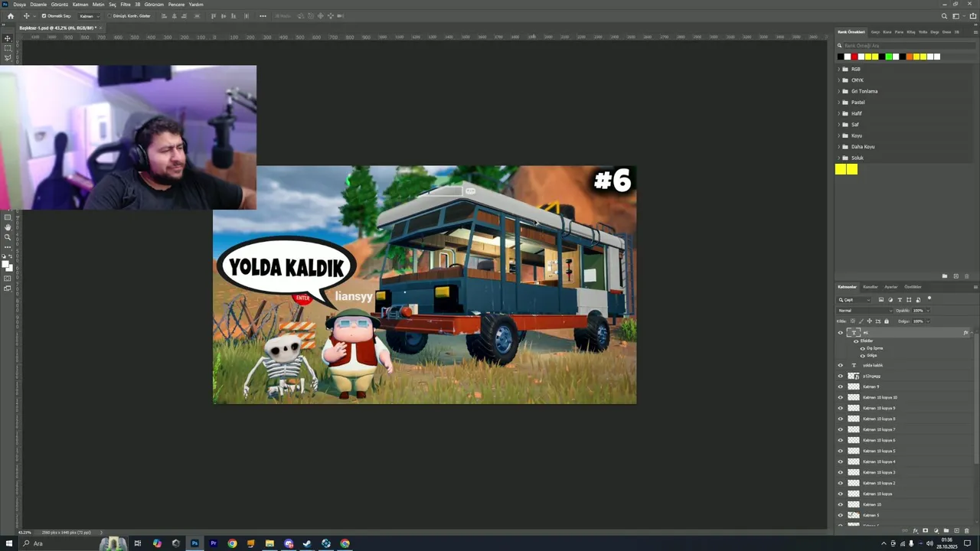
Task: Click new swatch icon in swatches panel
Action: 955,276
